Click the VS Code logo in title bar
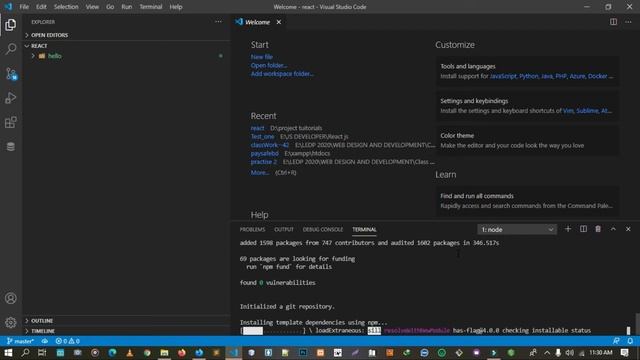This screenshot has height=360, width=640. (x=8, y=7)
